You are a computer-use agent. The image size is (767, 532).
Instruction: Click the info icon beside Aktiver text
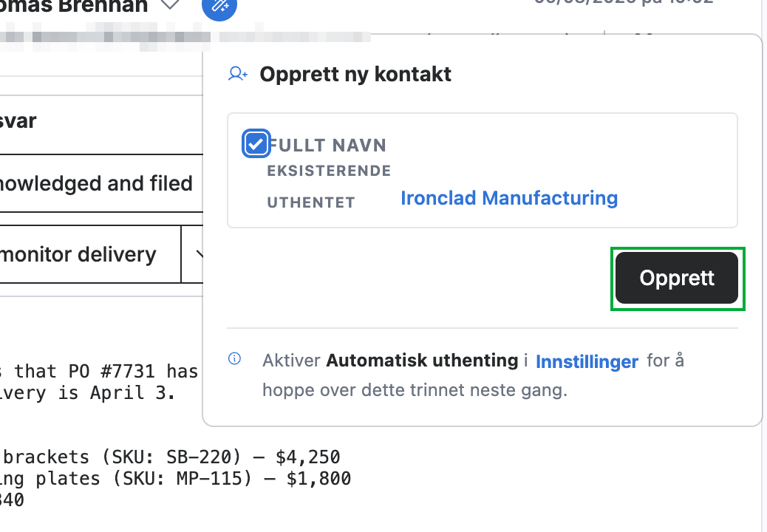[235, 359]
